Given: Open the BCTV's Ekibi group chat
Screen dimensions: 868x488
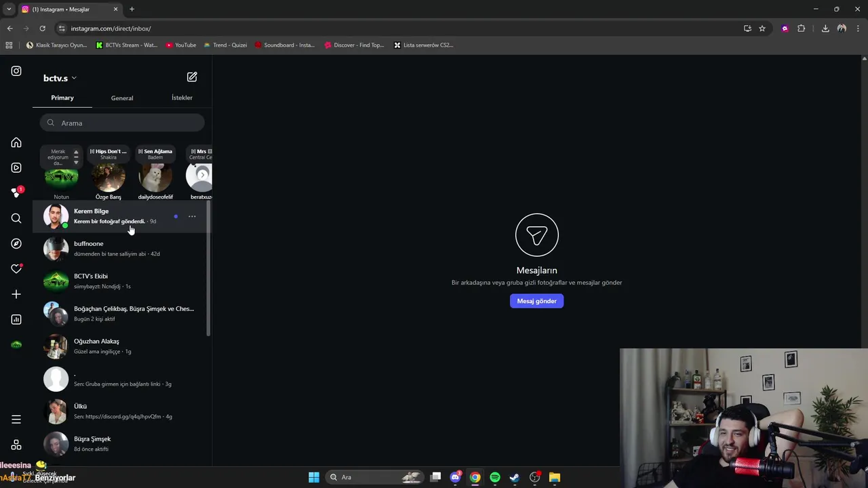Looking at the screenshot, I should (x=122, y=281).
